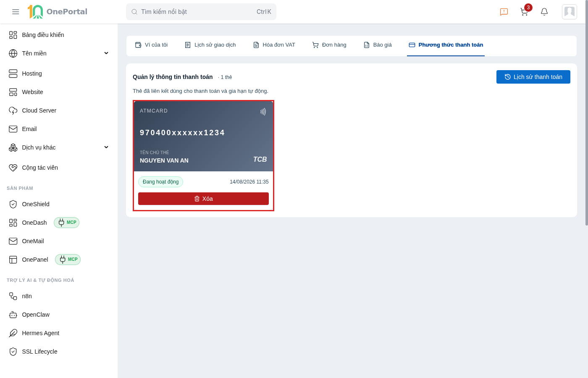Go to the Hóa đơn VAT tab
This screenshot has height=378, width=588.
click(x=274, y=45)
